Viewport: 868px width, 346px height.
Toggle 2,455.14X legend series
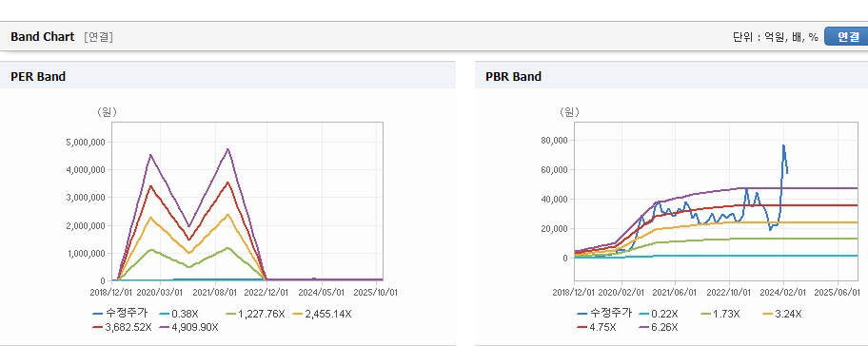pos(323,314)
